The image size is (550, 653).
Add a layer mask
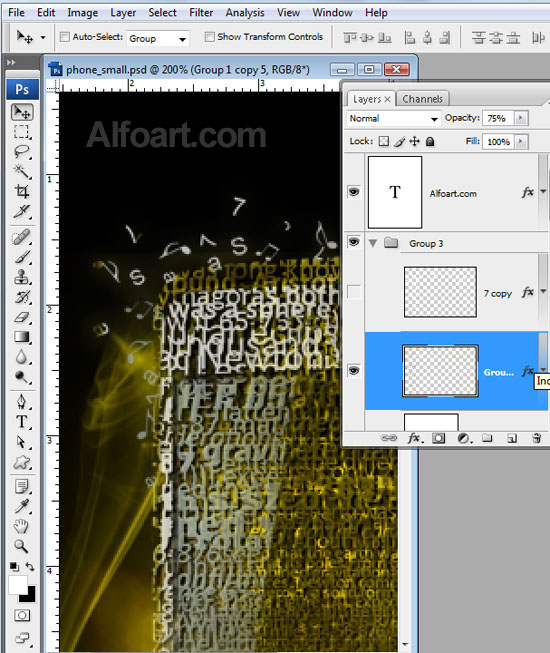pos(438,438)
